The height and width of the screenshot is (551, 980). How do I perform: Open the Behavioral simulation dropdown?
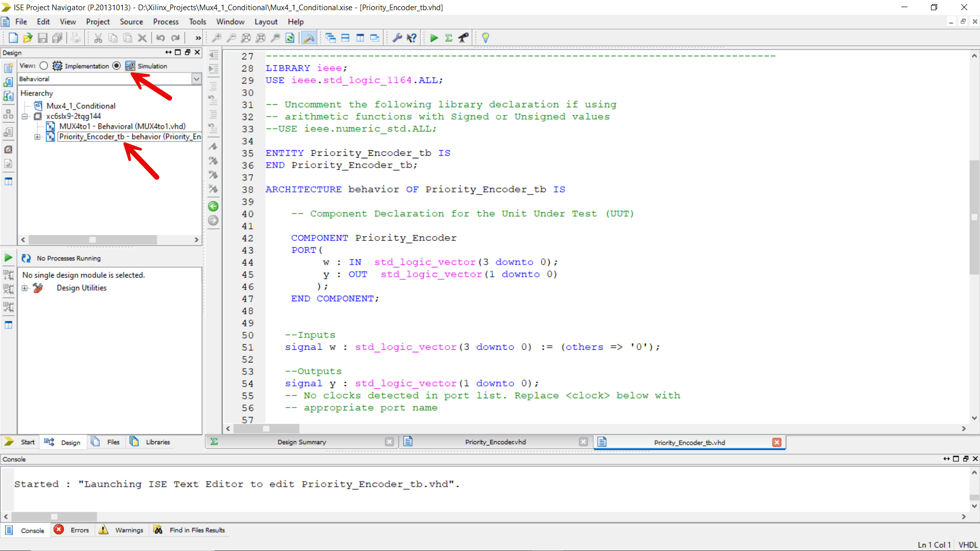click(x=197, y=79)
